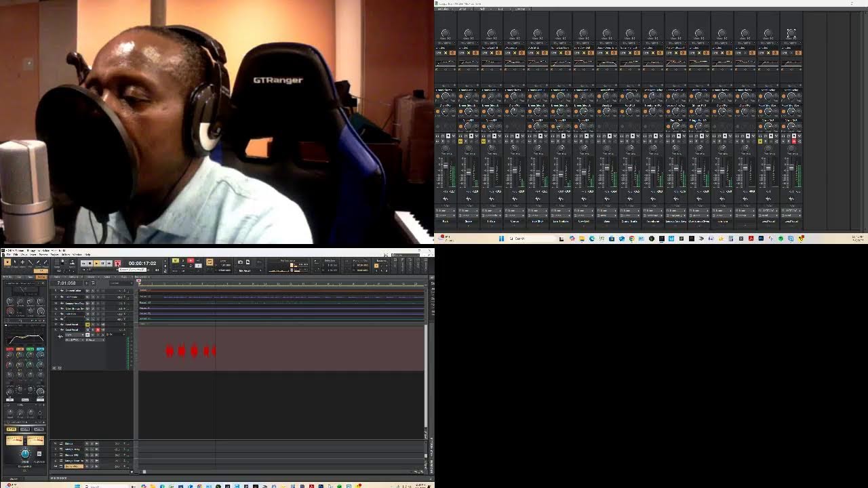
Task: Jump forward with fast-forward button
Action: (x=109, y=264)
